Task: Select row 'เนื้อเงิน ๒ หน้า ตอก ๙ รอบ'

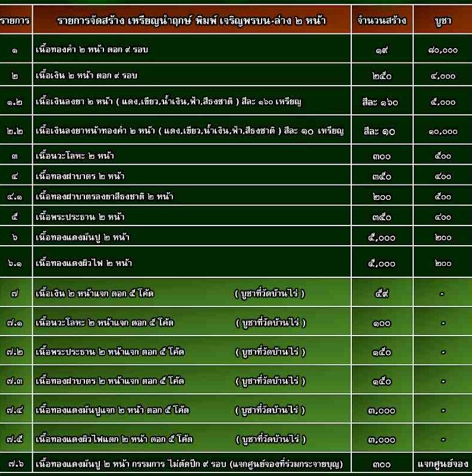Action: tap(236, 75)
